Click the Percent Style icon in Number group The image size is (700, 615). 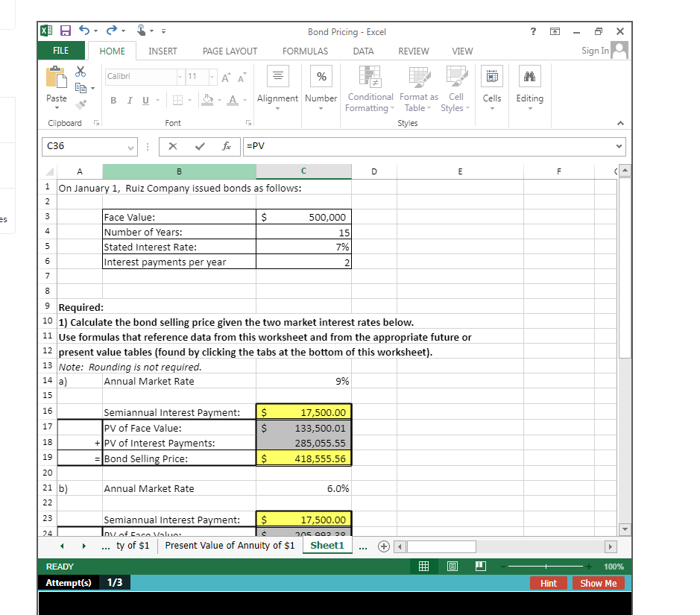pos(321,75)
